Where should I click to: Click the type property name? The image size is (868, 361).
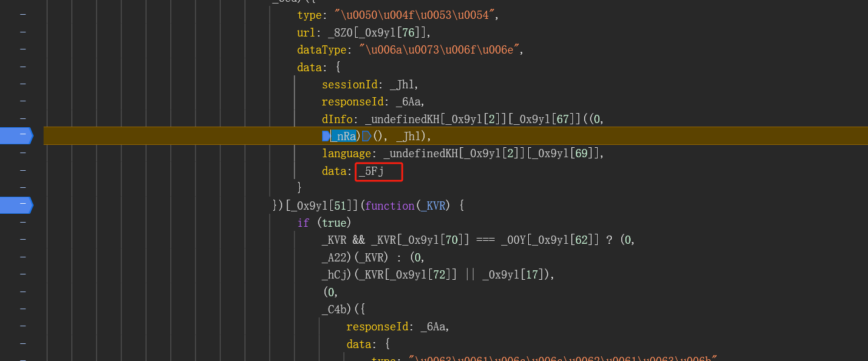[309, 15]
